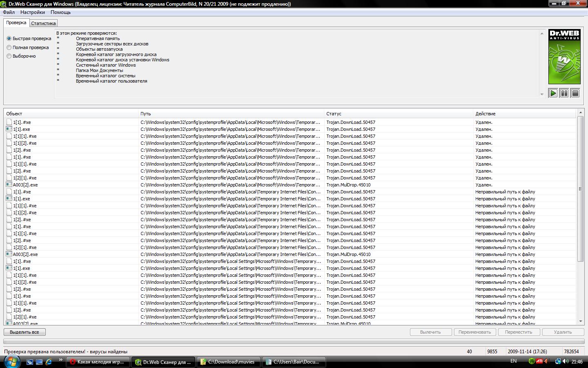
Task: Start the scan with the green play button
Action: 553,93
